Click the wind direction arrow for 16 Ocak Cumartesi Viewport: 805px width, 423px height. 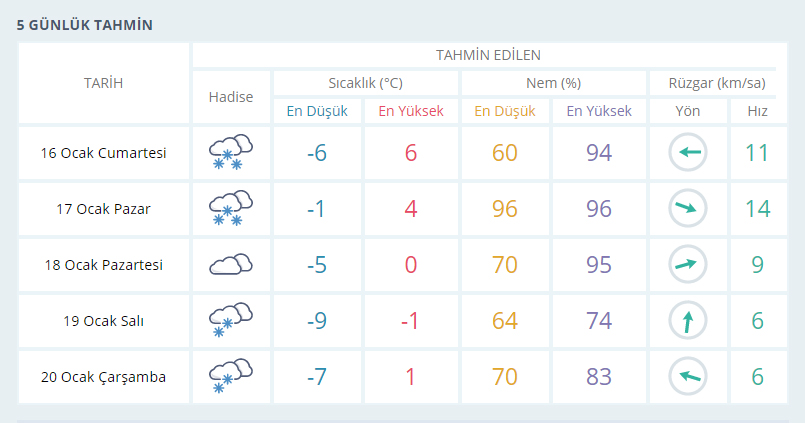[688, 153]
